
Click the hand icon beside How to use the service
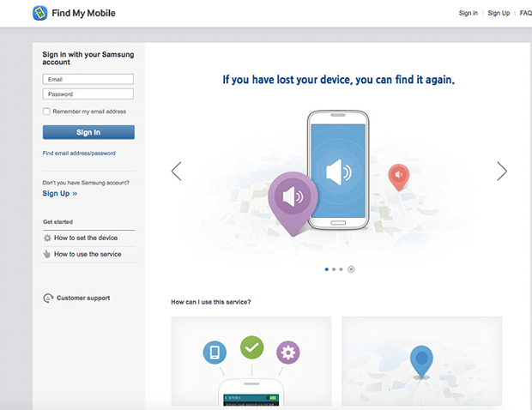coord(47,254)
